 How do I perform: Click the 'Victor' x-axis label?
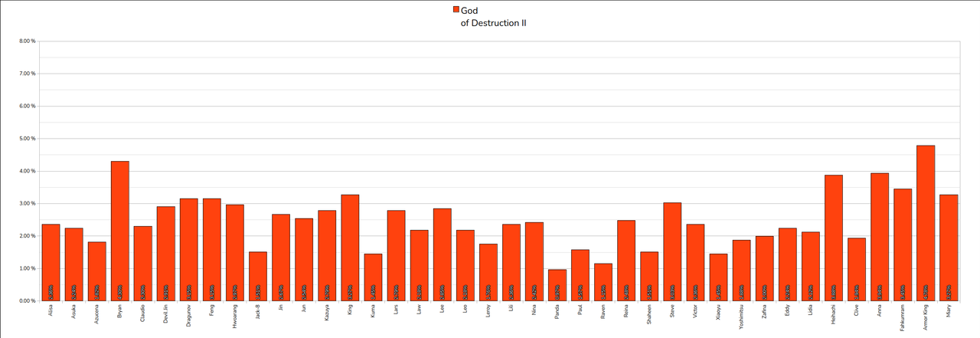coord(695,311)
